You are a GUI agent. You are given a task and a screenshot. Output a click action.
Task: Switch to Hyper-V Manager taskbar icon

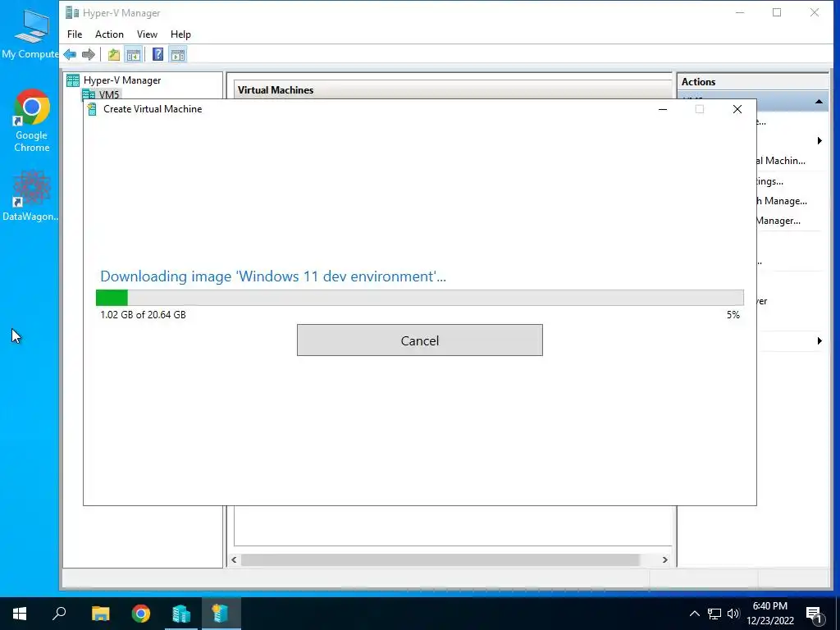(x=181, y=614)
